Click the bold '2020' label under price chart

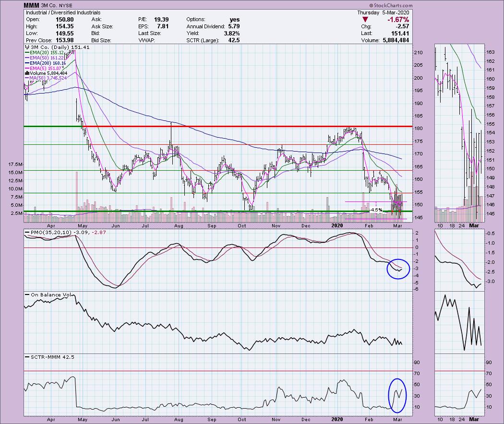pos(337,226)
